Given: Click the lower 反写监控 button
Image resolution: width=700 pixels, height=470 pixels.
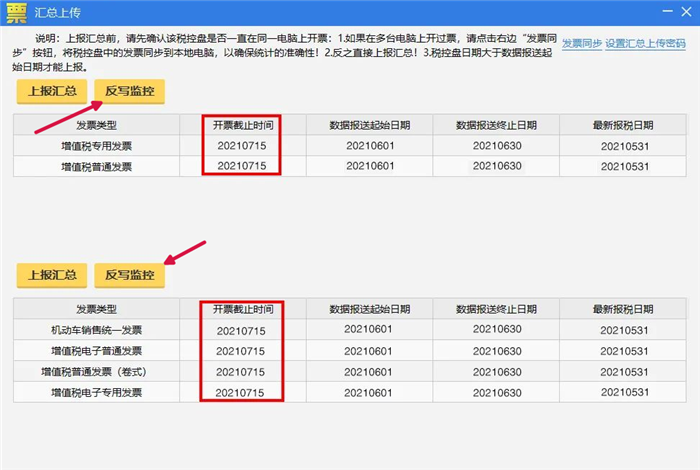Looking at the screenshot, I should coord(129,275).
